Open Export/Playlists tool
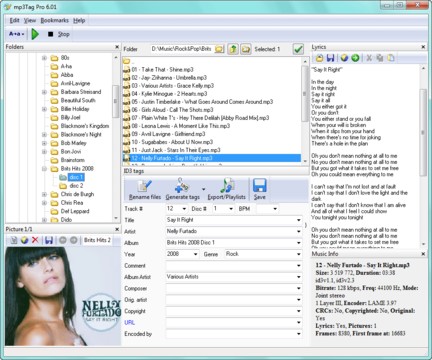The width and height of the screenshot is (432, 360). pos(226,190)
